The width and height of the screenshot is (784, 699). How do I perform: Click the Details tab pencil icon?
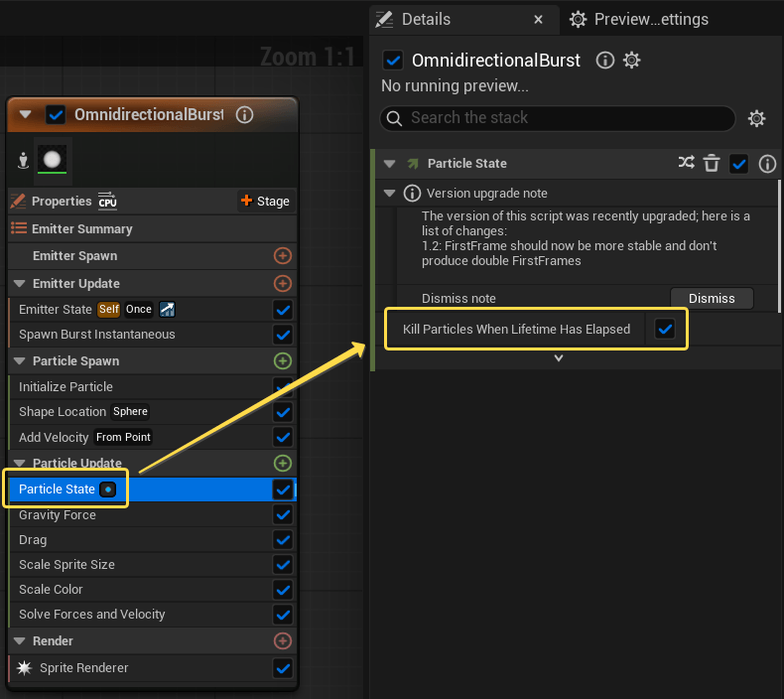click(384, 20)
